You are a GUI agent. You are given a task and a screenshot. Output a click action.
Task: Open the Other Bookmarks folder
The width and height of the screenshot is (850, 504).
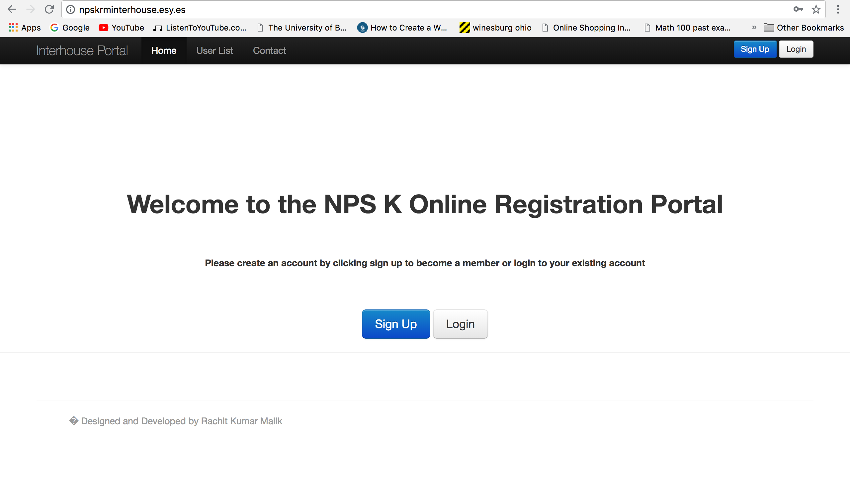coord(804,28)
